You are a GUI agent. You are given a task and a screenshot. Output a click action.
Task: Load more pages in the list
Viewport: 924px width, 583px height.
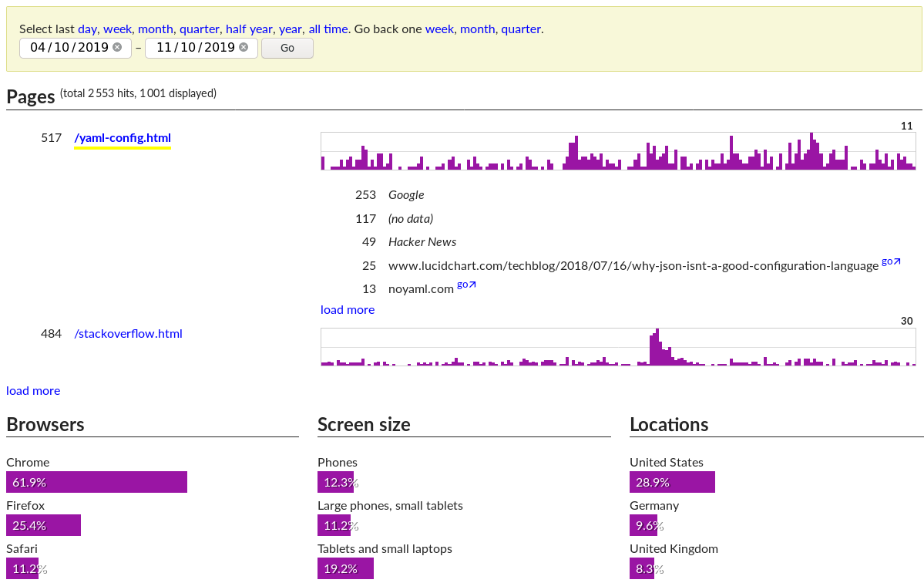tap(33, 390)
